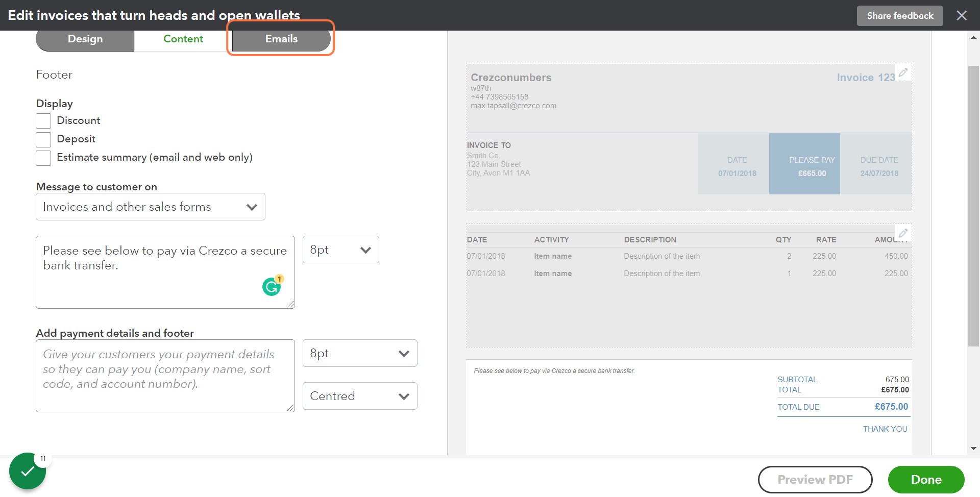The image size is (980, 497).
Task: Click the green checkmark badge icon
Action: (x=28, y=471)
